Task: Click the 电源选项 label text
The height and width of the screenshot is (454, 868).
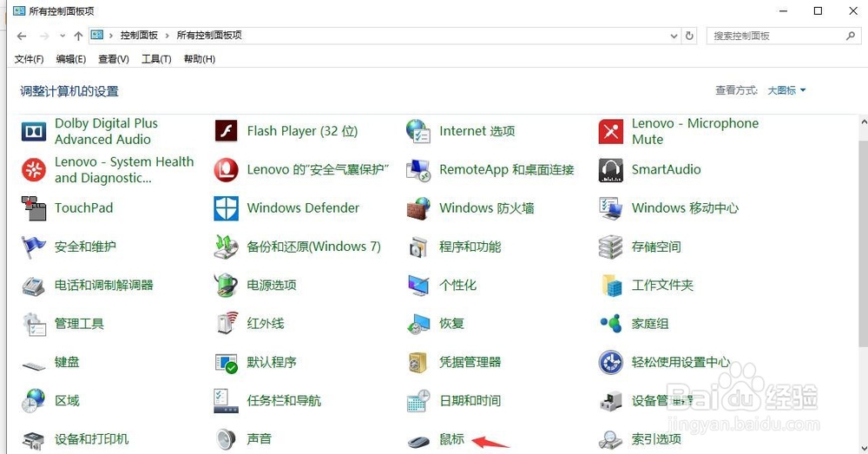Action: (x=272, y=285)
